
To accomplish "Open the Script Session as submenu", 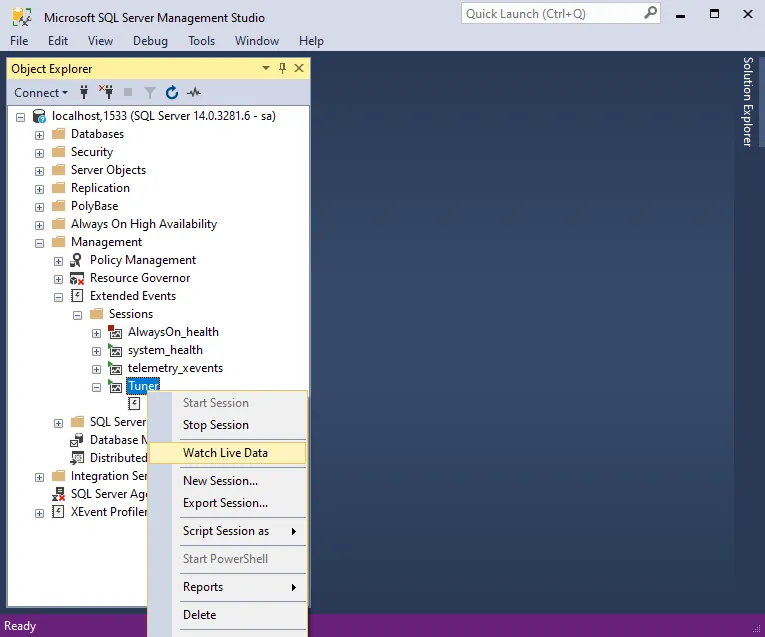I will pyautogui.click(x=227, y=531).
